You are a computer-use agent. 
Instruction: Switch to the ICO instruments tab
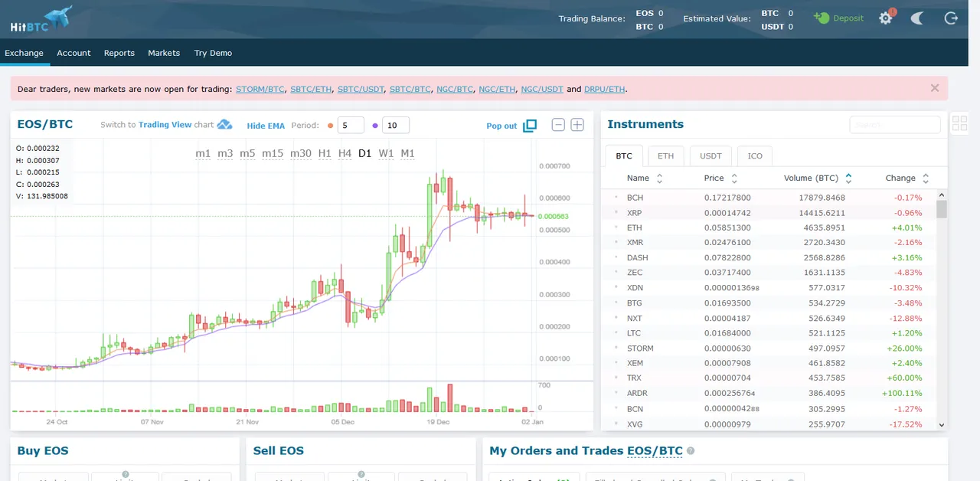(755, 155)
